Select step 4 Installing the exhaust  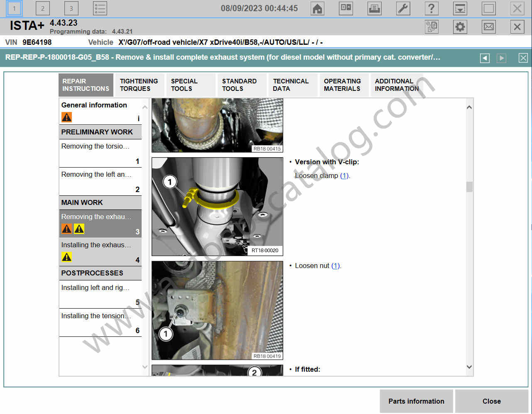[x=100, y=252]
